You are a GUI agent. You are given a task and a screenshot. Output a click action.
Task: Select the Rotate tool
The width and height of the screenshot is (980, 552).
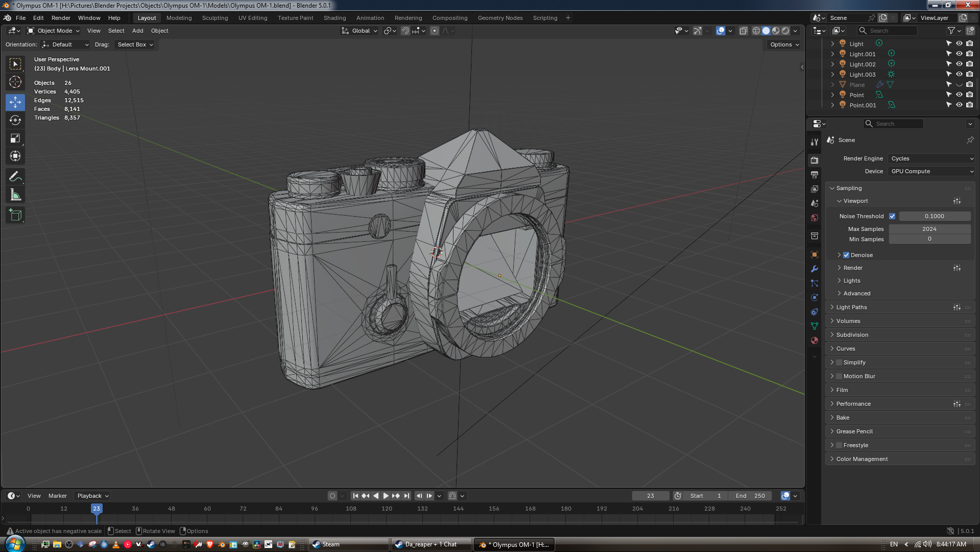[15, 120]
